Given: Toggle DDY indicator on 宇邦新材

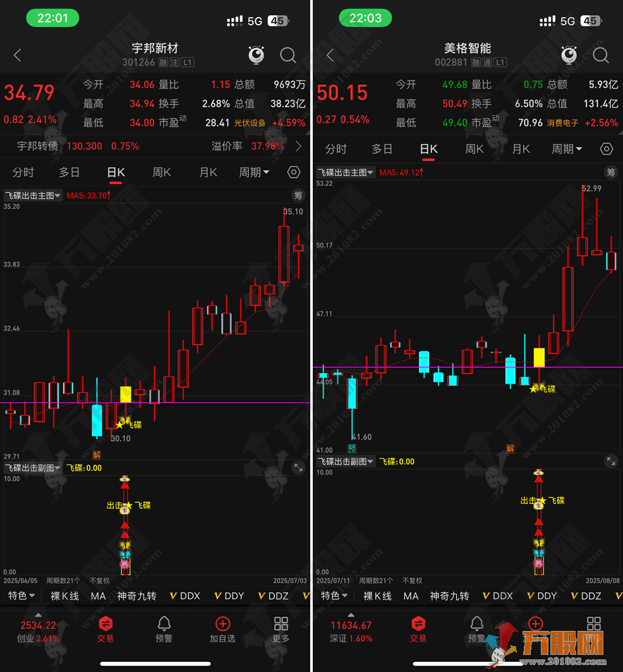Looking at the screenshot, I should (229, 596).
